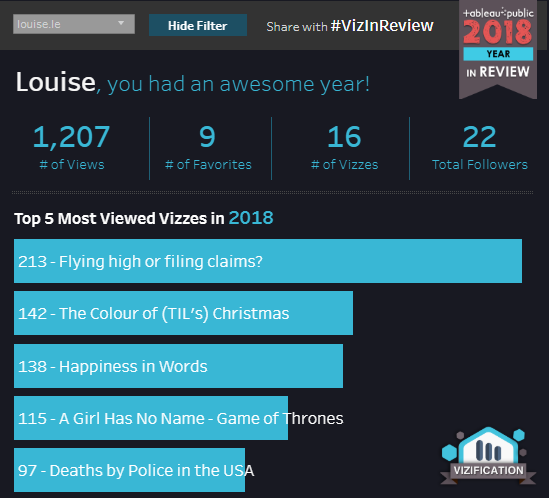Click the Hide Filter button
Screen dimensions: 549x498
click(198, 25)
